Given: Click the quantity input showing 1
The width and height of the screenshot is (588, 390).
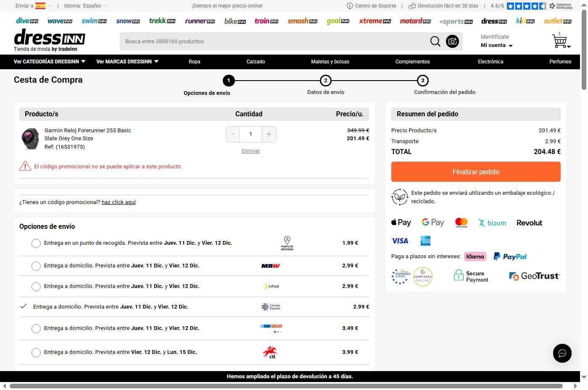Looking at the screenshot, I should coord(250,134).
